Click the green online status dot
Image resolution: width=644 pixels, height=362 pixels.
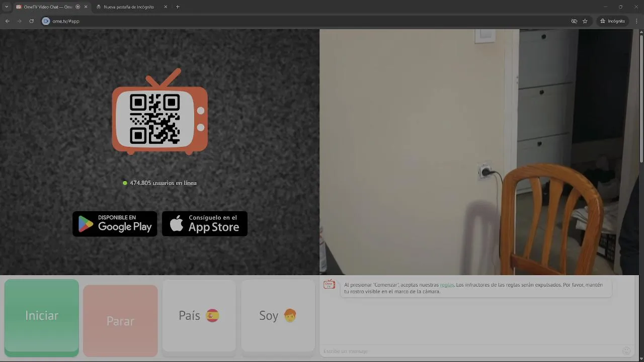[125, 183]
